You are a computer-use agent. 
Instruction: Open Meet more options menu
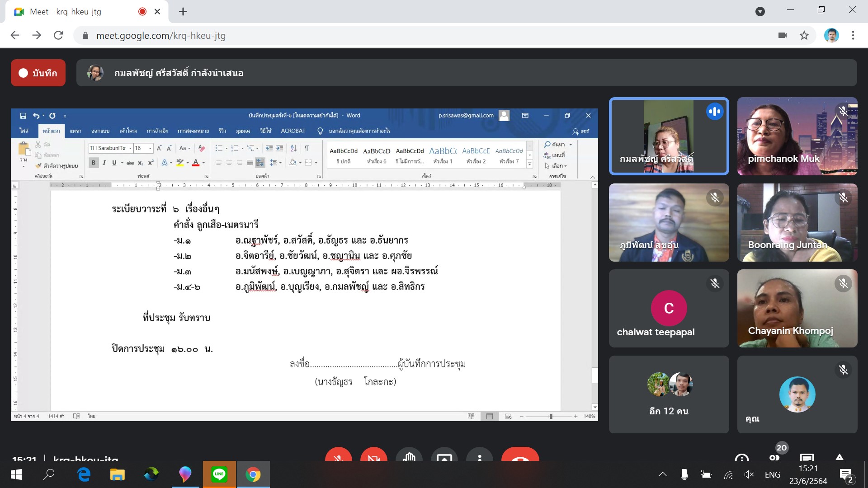coord(479,456)
